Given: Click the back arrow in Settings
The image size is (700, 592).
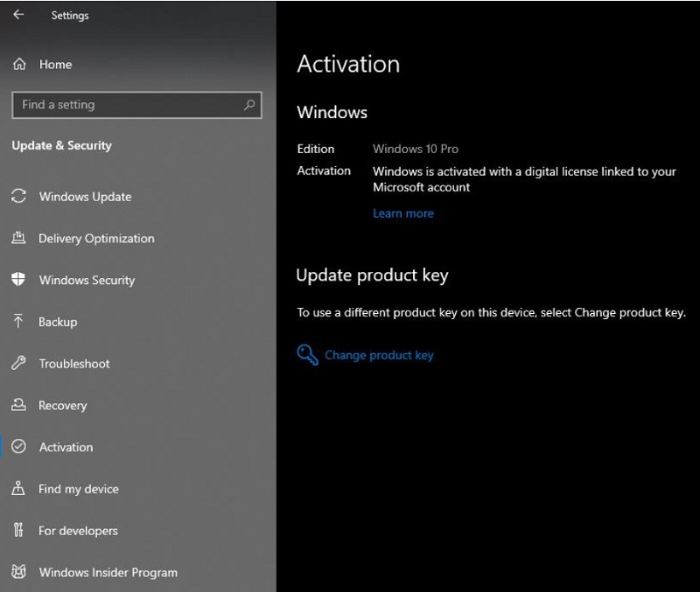Looking at the screenshot, I should click(x=18, y=15).
